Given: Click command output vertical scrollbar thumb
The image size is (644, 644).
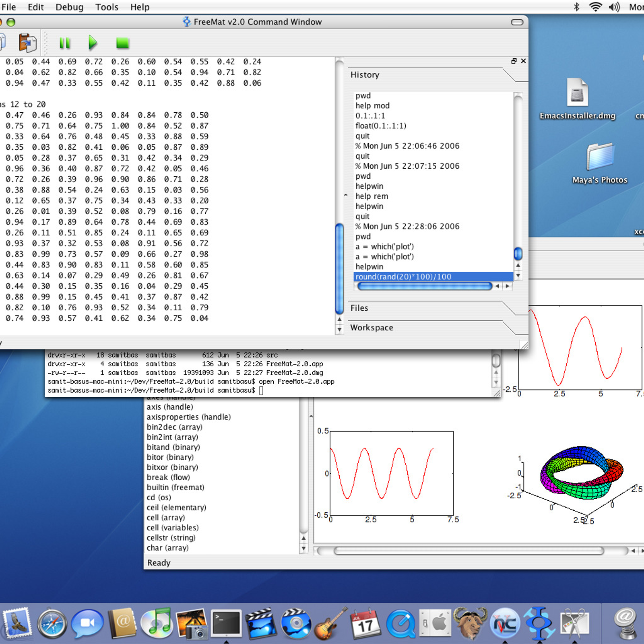Looking at the screenshot, I should coord(339,268).
